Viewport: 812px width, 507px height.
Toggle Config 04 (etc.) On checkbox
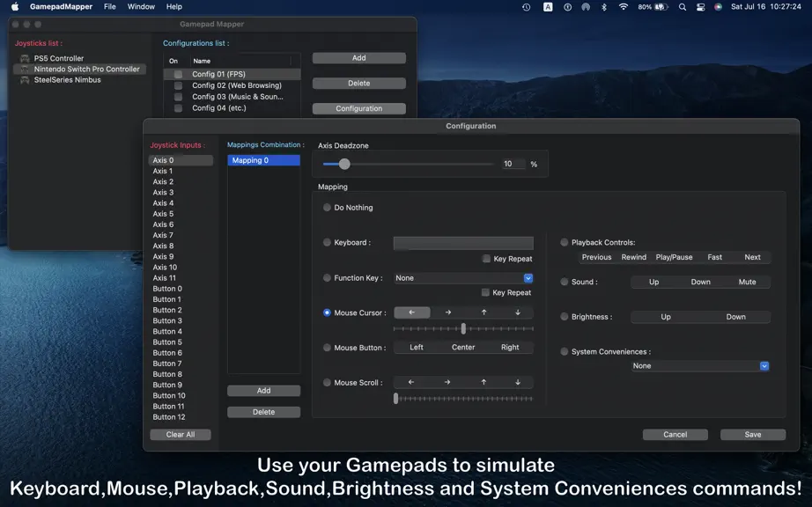(x=178, y=108)
